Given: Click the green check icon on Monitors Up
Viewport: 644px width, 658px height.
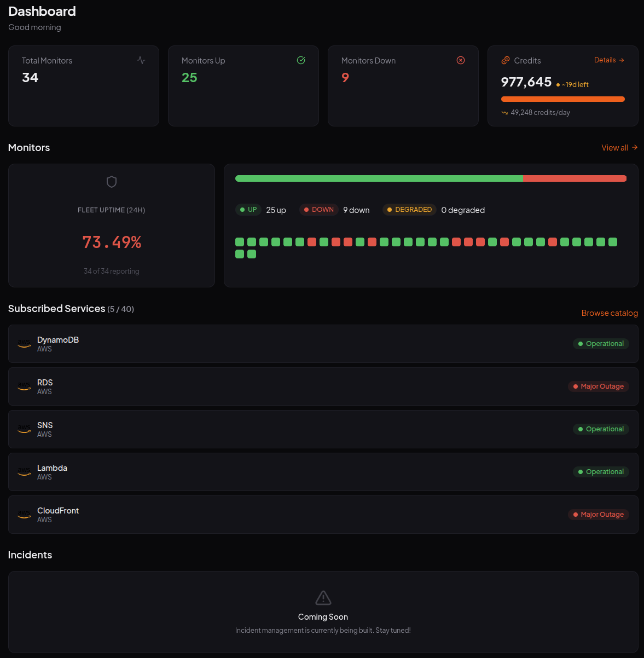Looking at the screenshot, I should (x=301, y=60).
